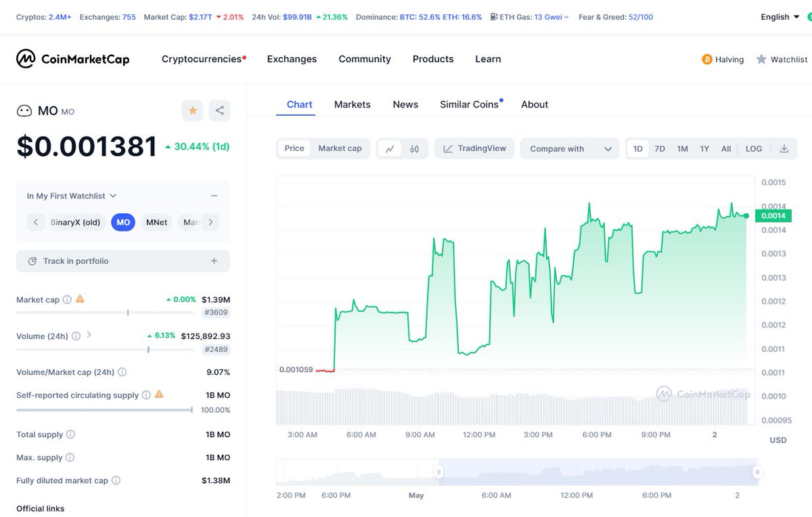Switch to the Markets tab
This screenshot has height=517, width=812.
click(x=353, y=104)
